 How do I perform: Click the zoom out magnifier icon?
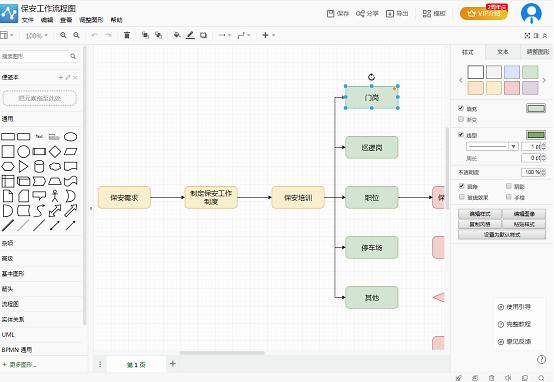76,35
